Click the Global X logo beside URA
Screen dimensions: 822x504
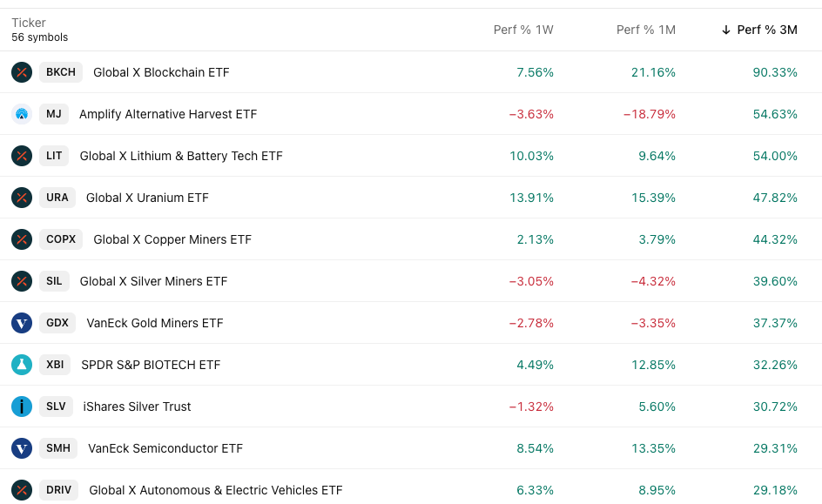(x=22, y=198)
